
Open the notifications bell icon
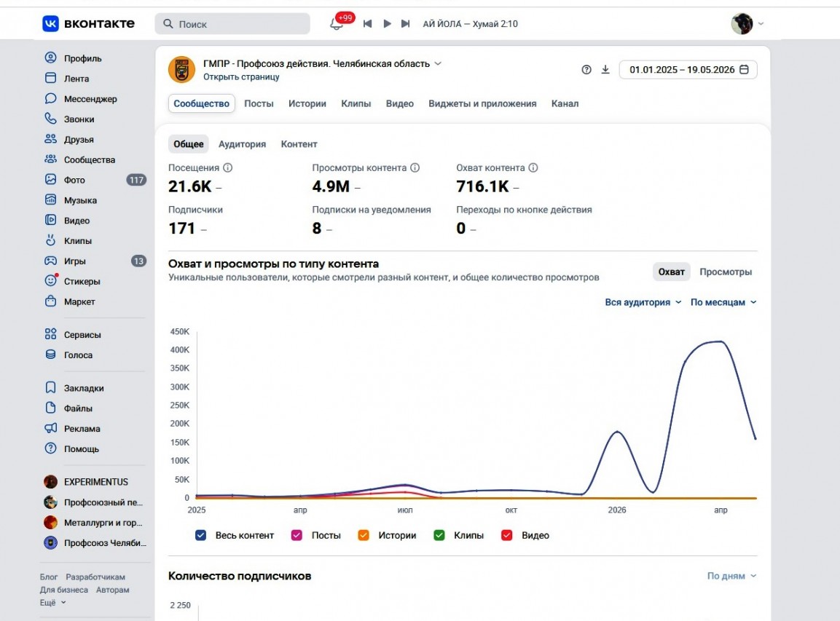click(x=337, y=24)
